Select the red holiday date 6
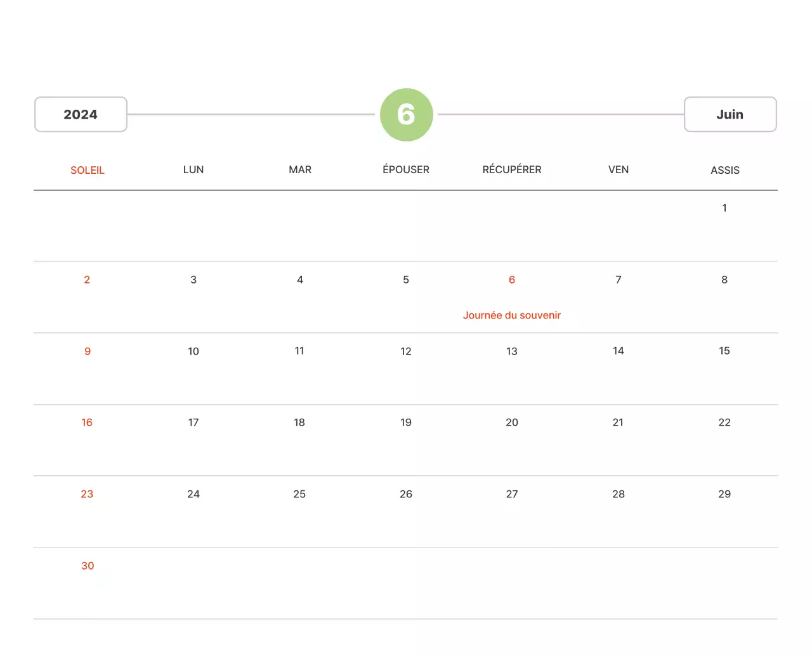Viewport: 812px width, 654px height. click(x=512, y=280)
